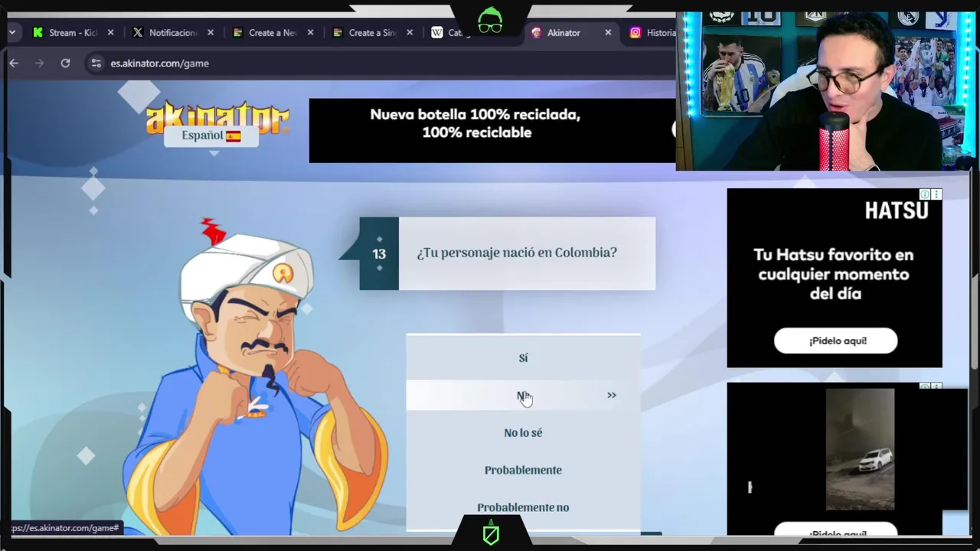Select the Akinator tab
980x551 pixels.
point(572,32)
